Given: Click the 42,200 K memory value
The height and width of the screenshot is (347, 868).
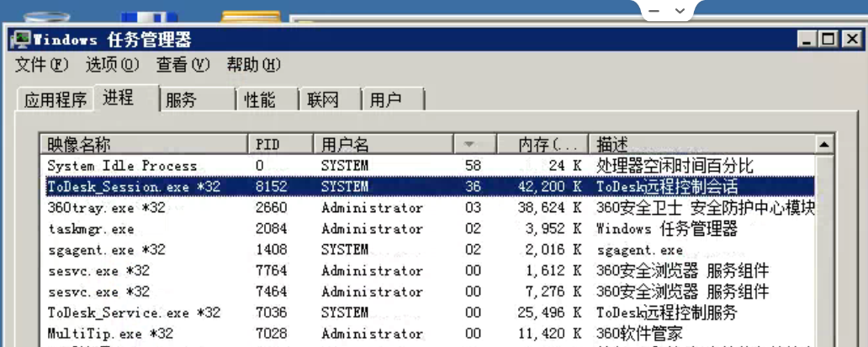Looking at the screenshot, I should pos(550,187).
